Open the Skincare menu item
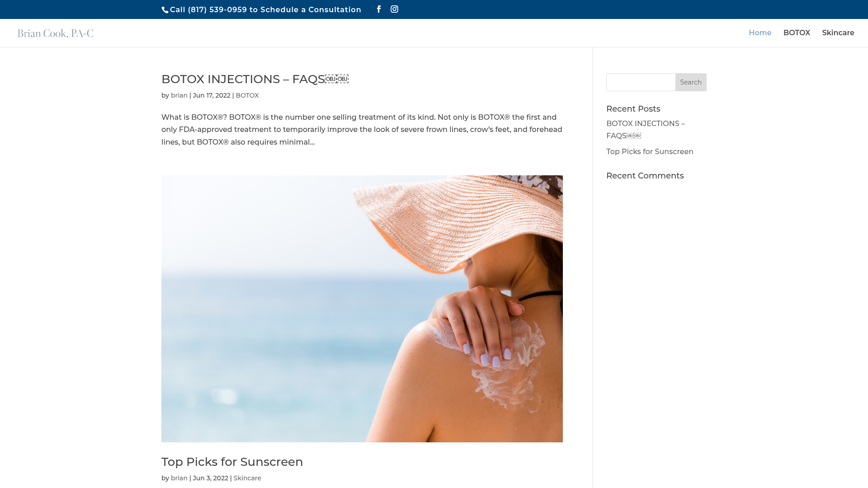 click(x=838, y=33)
